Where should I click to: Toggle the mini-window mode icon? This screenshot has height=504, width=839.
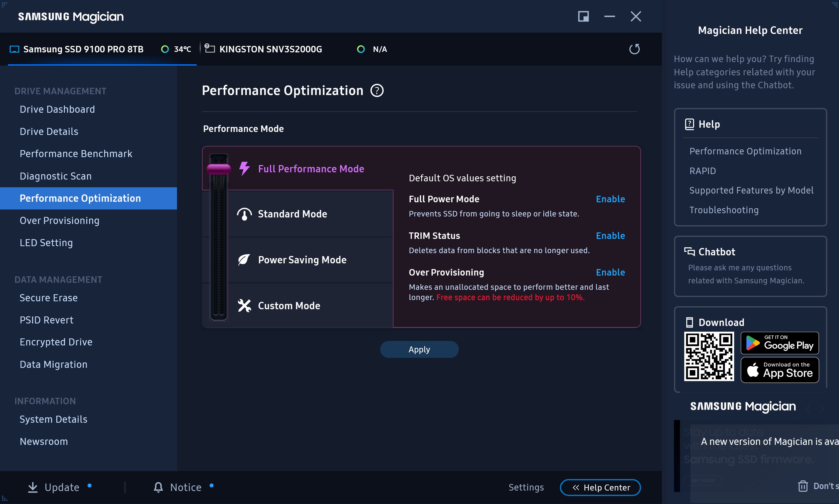click(x=583, y=16)
